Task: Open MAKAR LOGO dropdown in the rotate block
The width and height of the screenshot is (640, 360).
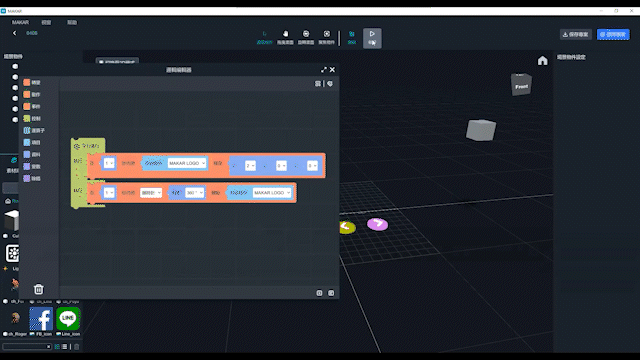Action: tap(272, 193)
